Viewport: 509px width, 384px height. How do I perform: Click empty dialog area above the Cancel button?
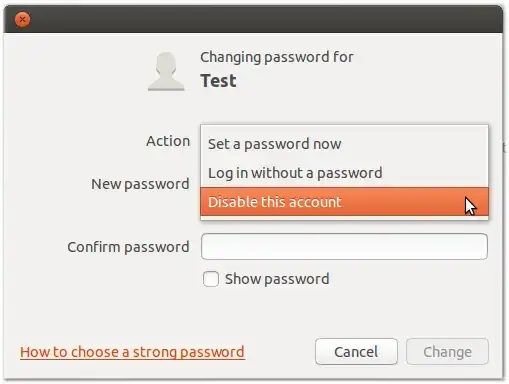tap(356, 313)
